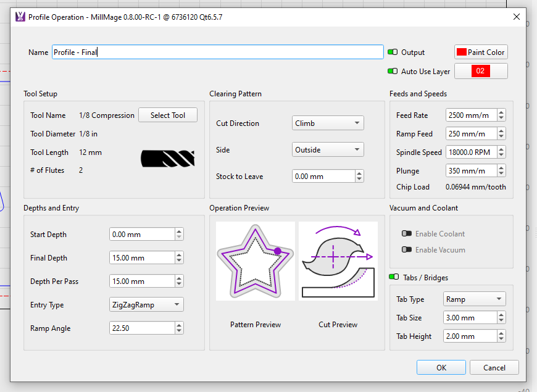
Task: Click the Tool Length value 12 mm
Action: pyautogui.click(x=90, y=152)
